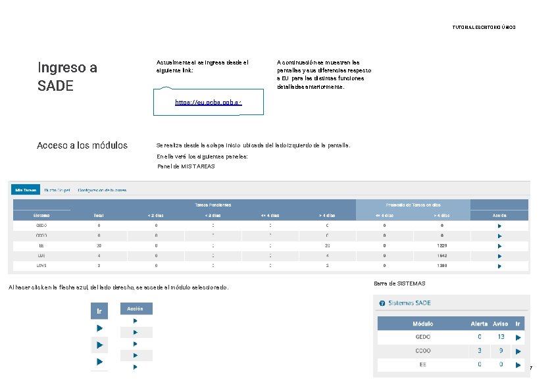Select the Módulo header in Sistemas SADE

click(422, 324)
